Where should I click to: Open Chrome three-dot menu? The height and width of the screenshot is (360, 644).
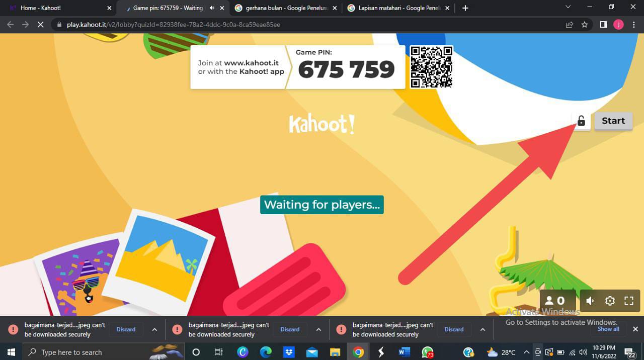634,25
